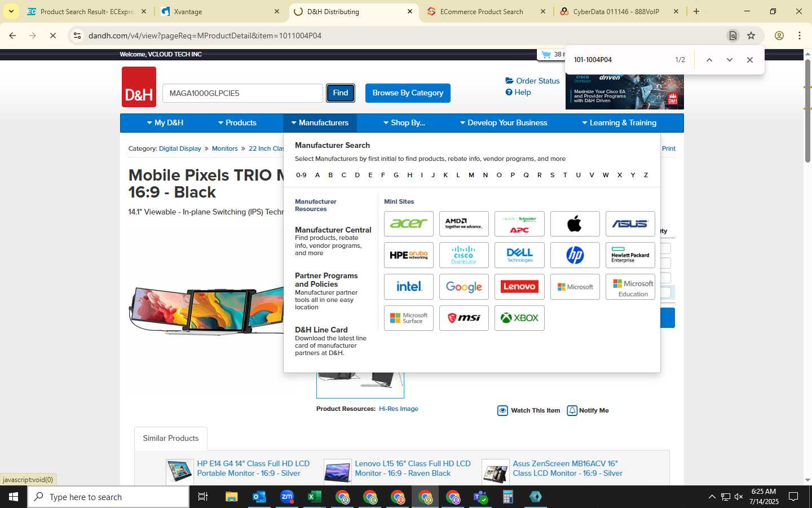
Task: Open the Order Status link
Action: [533, 81]
